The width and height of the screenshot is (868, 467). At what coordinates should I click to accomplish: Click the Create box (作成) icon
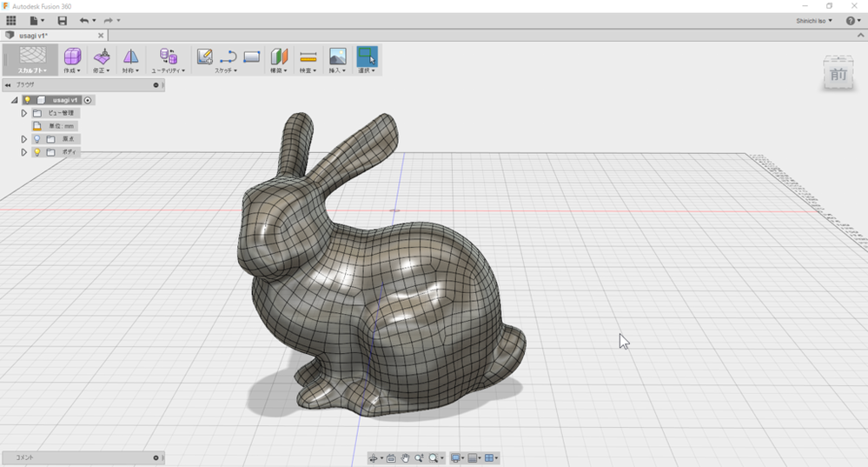[x=72, y=57]
